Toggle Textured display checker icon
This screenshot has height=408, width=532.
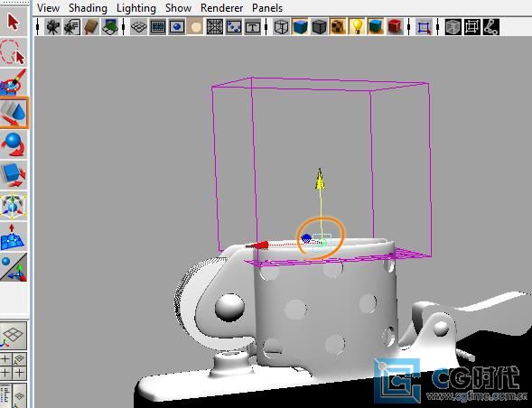[339, 27]
